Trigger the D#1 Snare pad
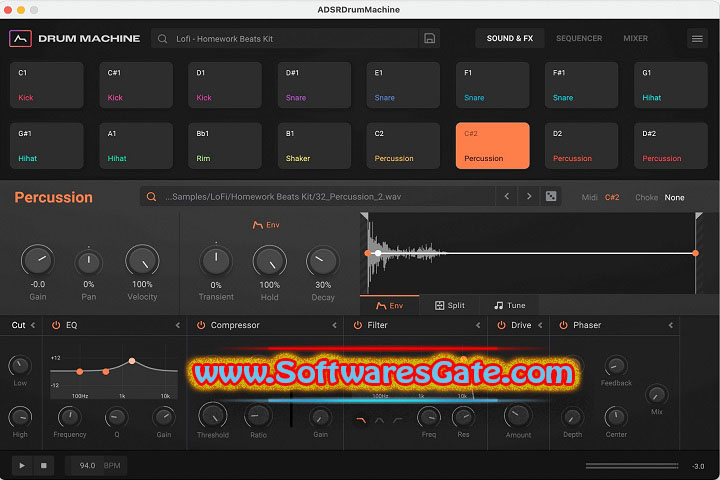720x480 pixels. click(x=315, y=85)
